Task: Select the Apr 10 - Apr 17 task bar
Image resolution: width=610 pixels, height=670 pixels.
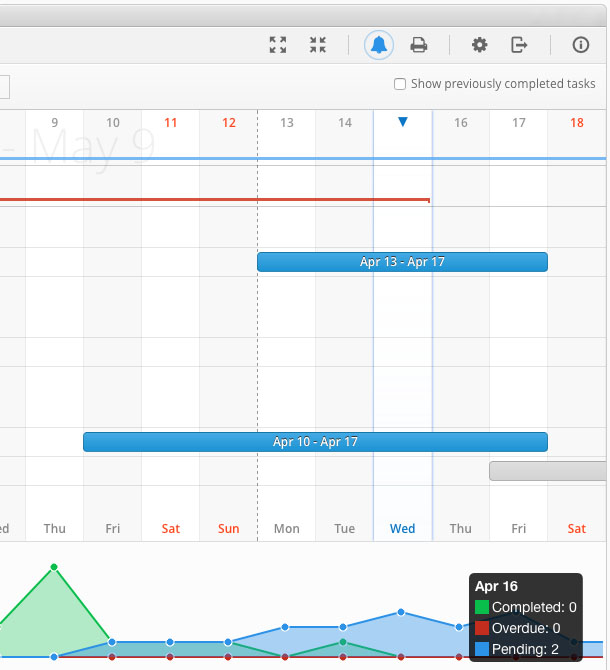Action: (315, 442)
